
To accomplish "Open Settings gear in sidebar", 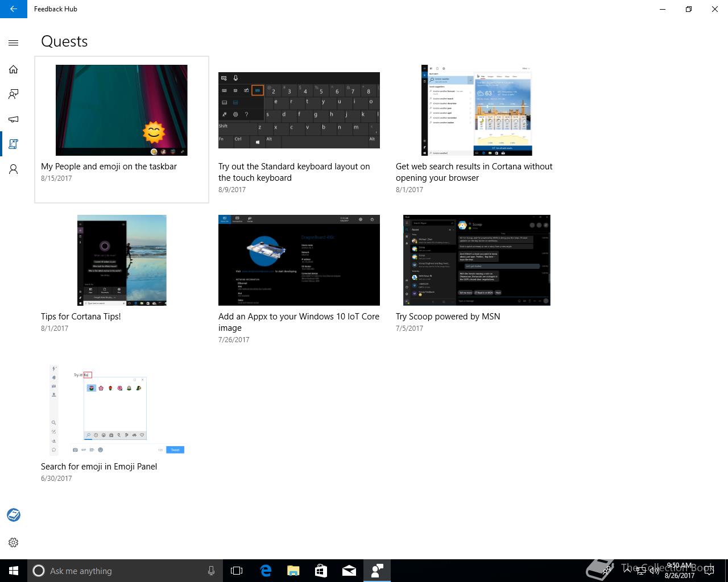I will pyautogui.click(x=14, y=542).
